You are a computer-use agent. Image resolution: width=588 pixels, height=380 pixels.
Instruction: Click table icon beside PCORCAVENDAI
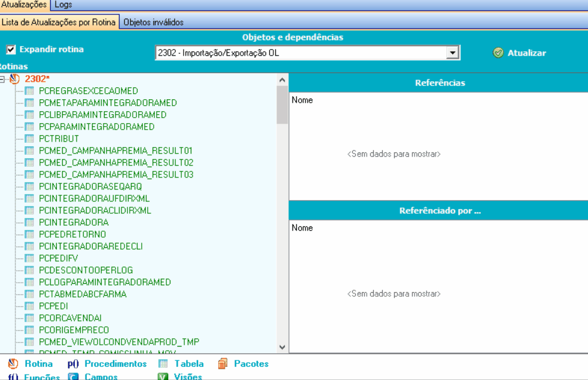tap(29, 318)
